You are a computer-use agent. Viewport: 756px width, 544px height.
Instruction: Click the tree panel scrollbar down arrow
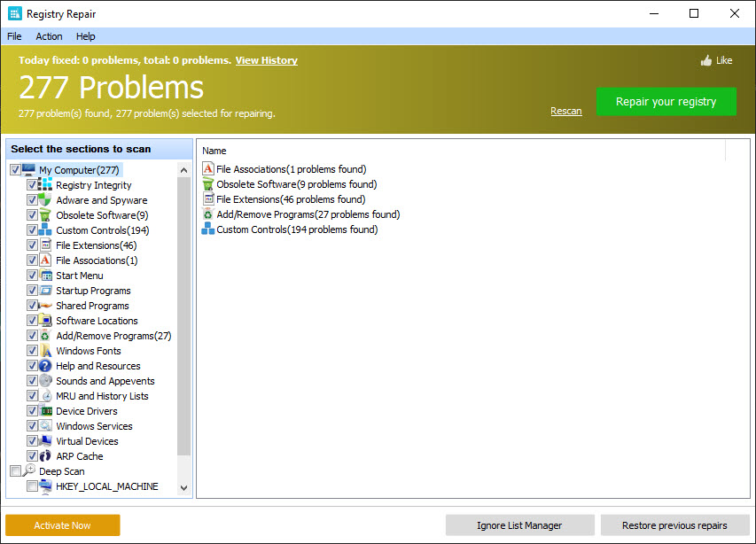(183, 487)
